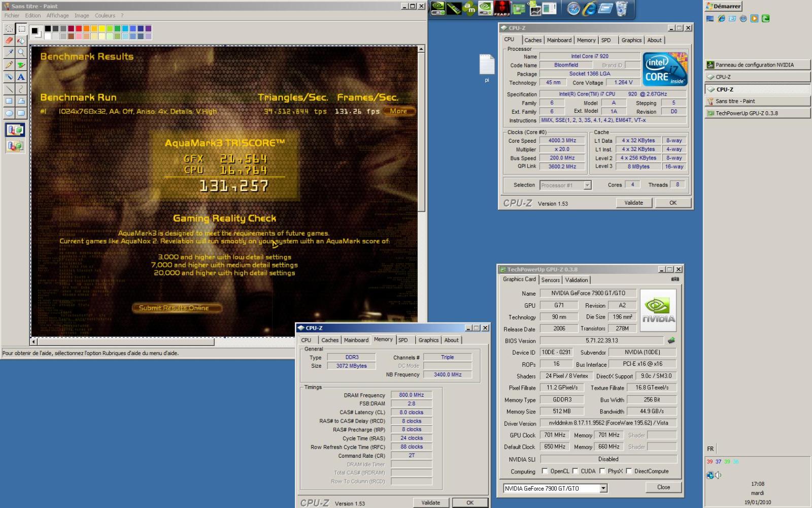Choose the Brush tool in Paint
Image resolution: width=812 pixels, height=508 pixels.
pos(21,65)
